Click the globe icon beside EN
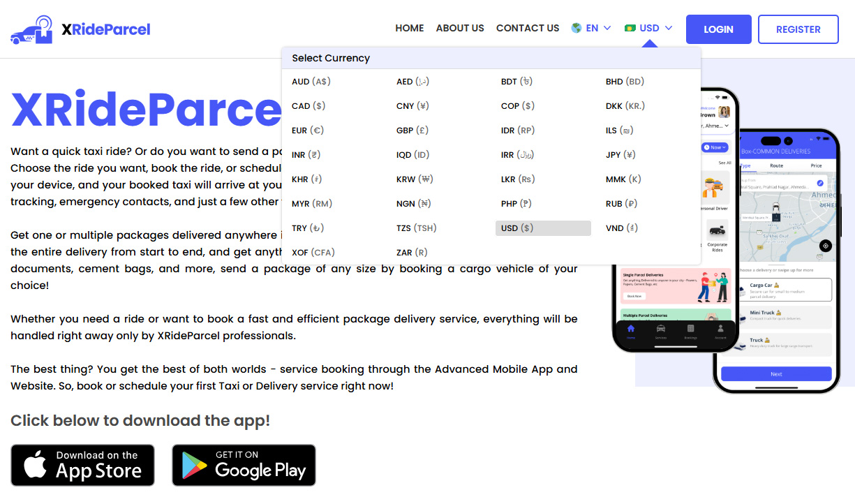Viewport: 855px width, 504px height. [577, 29]
